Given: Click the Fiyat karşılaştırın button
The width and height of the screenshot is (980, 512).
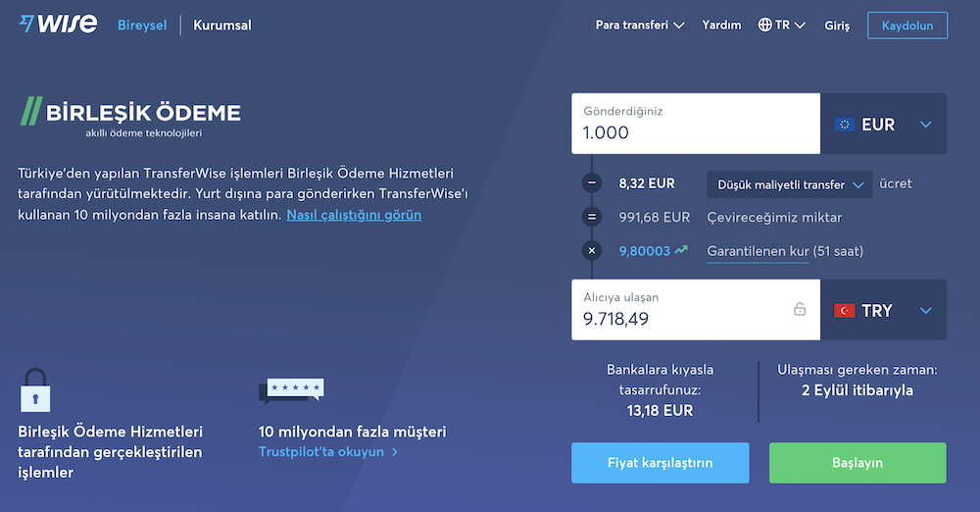Looking at the screenshot, I should point(660,463).
